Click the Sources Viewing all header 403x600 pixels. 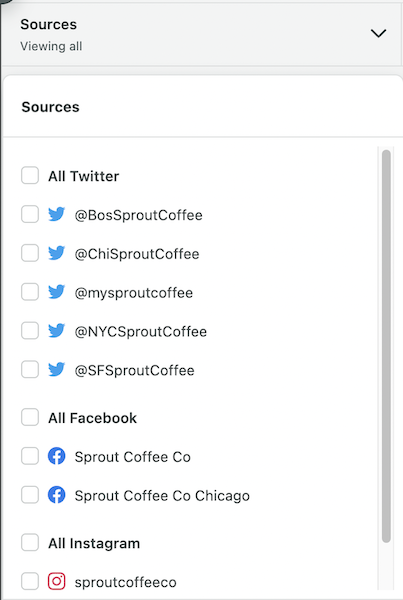(201, 34)
